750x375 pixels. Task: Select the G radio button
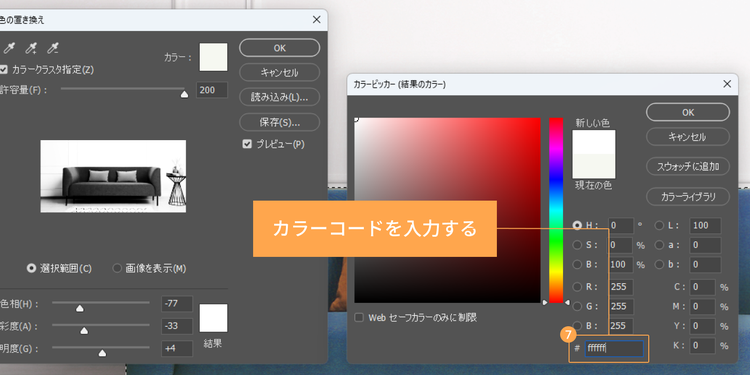pyautogui.click(x=577, y=306)
